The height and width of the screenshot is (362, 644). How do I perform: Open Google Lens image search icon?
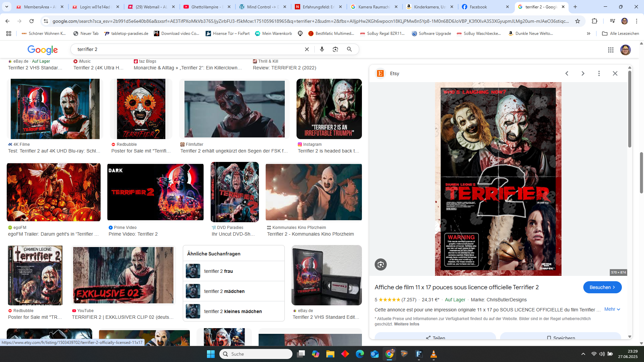335,49
